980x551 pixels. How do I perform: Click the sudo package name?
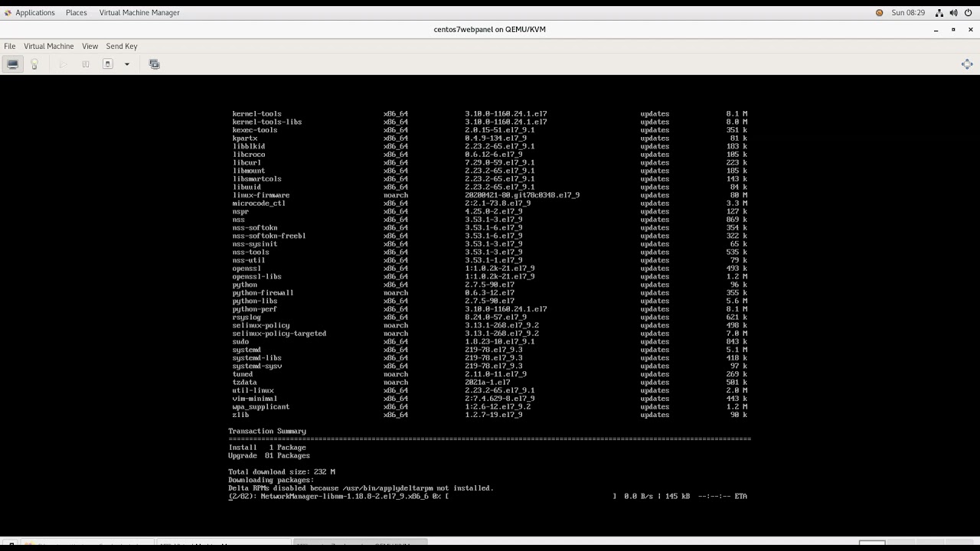(x=240, y=341)
